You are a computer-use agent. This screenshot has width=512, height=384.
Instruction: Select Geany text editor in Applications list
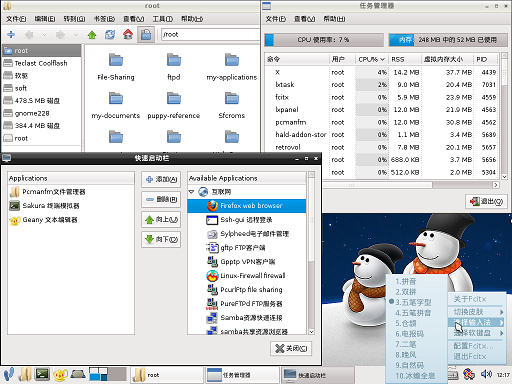71,220
